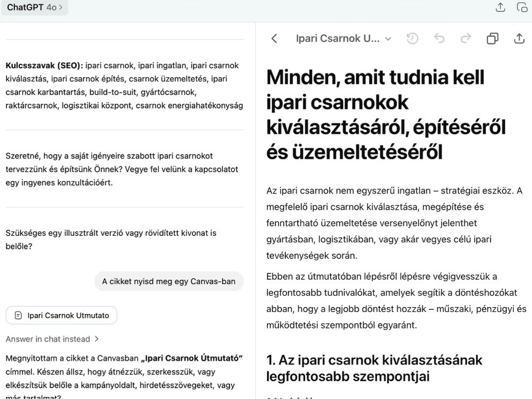Click the overlapping windows icon at top right
532x399 pixels.
pyautogui.click(x=522, y=8)
